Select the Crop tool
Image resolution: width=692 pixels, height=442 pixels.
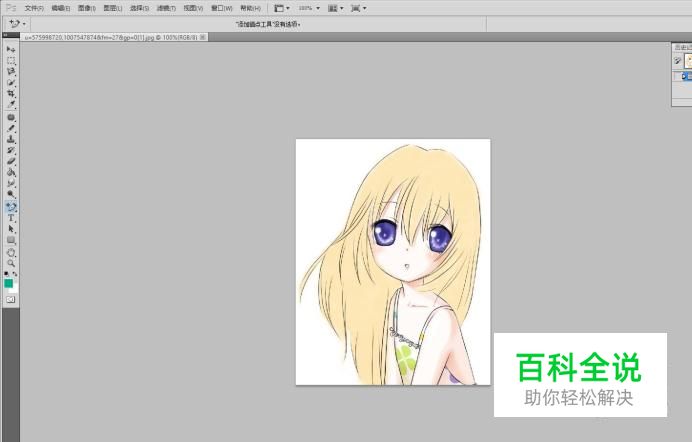pyautogui.click(x=11, y=94)
